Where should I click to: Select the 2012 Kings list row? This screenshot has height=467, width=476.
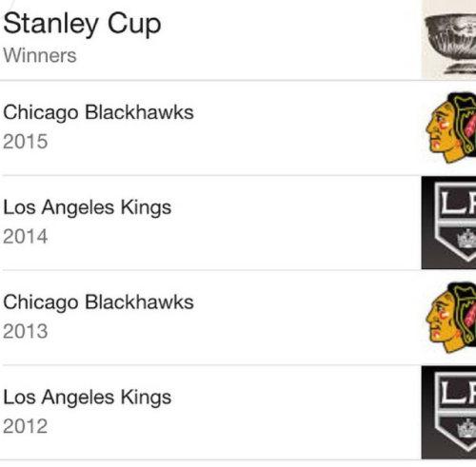click(238, 412)
